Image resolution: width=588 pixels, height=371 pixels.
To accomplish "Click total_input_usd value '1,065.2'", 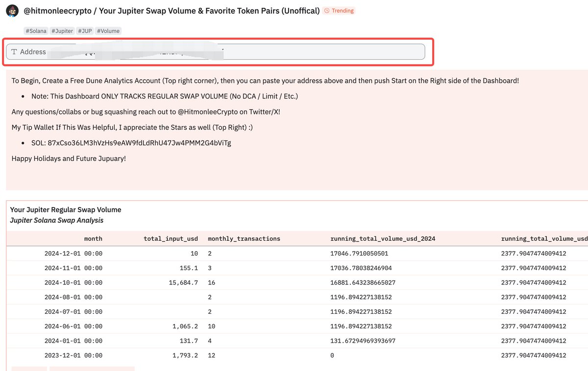I will point(185,326).
